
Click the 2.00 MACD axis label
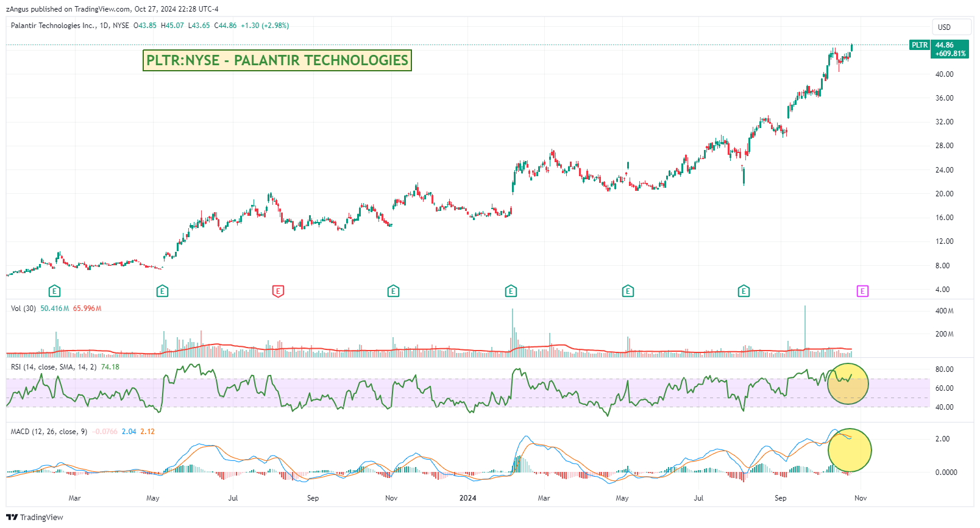(x=943, y=439)
